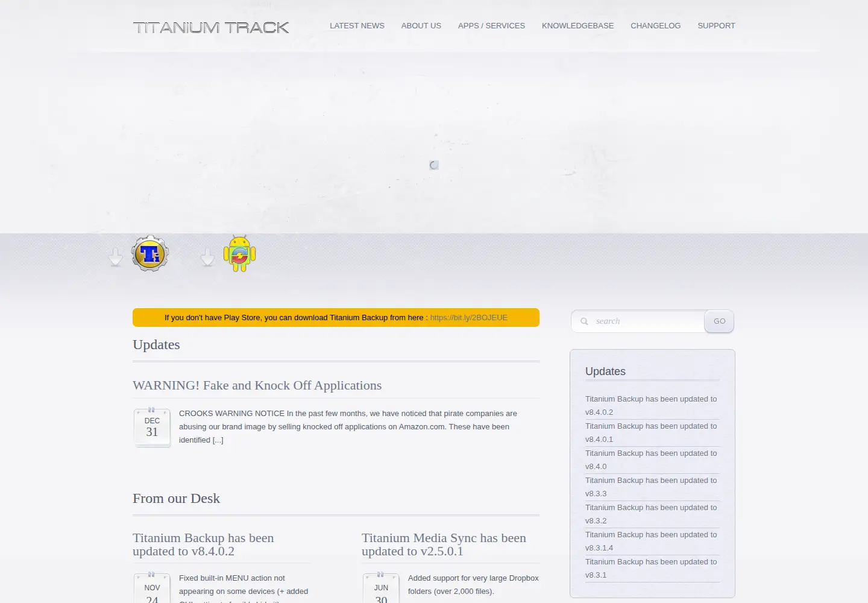
Task: Click the CROOKS WARNING NOTICE excerpt text
Action: (x=348, y=427)
